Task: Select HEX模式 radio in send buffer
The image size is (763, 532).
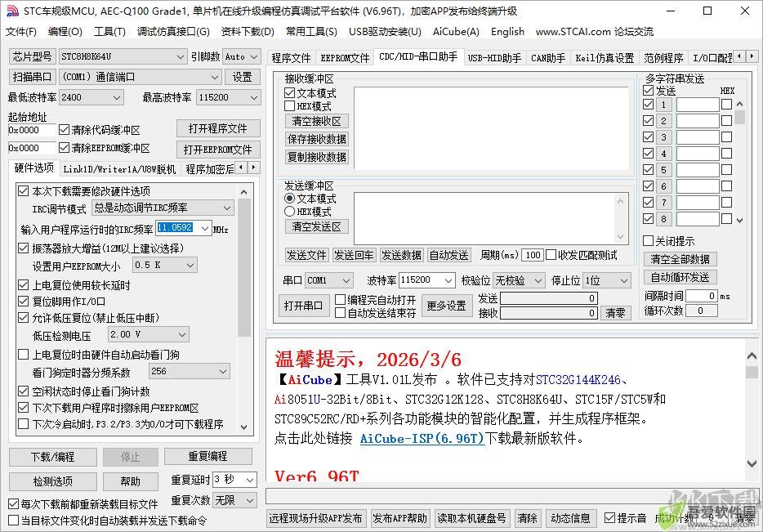Action: 289,211
